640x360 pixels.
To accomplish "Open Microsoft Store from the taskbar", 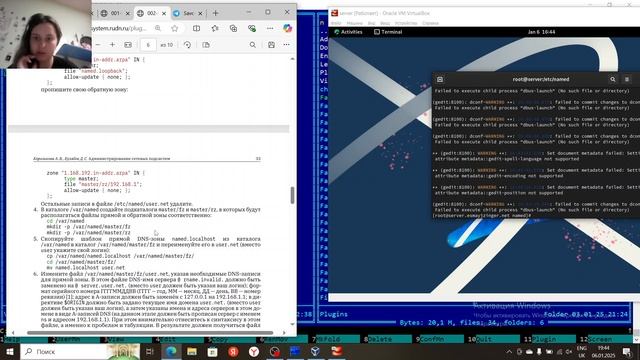I will (x=212, y=351).
